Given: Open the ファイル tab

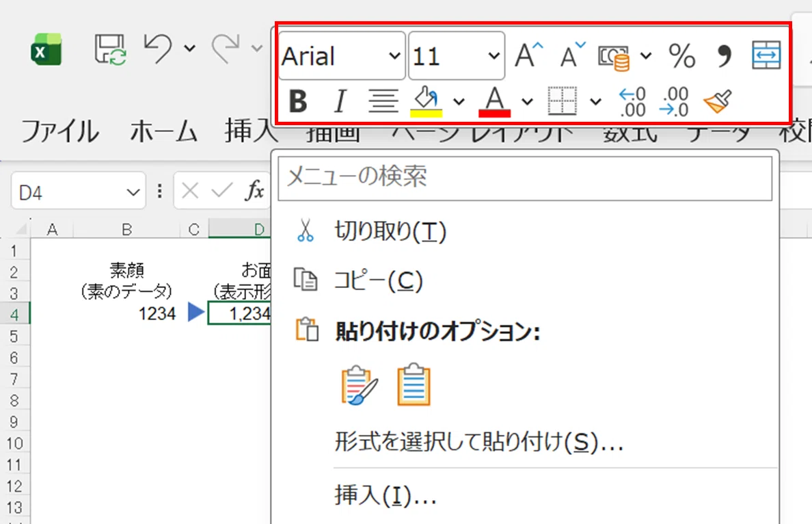Looking at the screenshot, I should click(x=59, y=131).
